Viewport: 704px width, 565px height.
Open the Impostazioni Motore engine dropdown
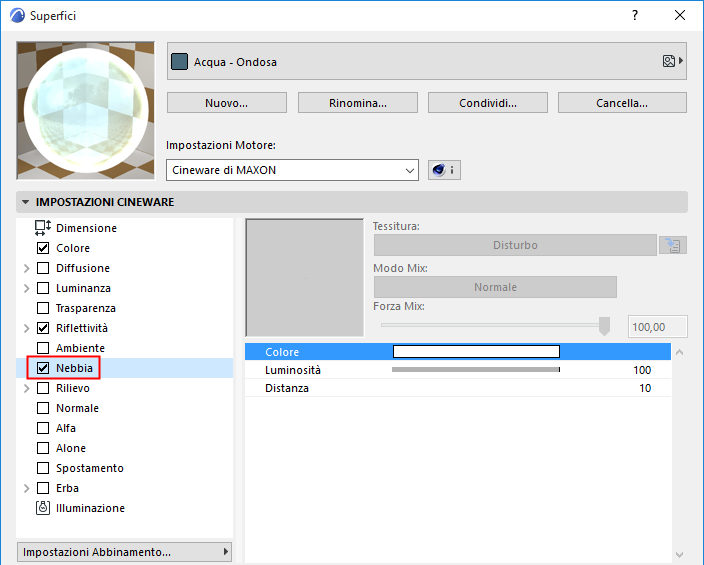(x=292, y=170)
